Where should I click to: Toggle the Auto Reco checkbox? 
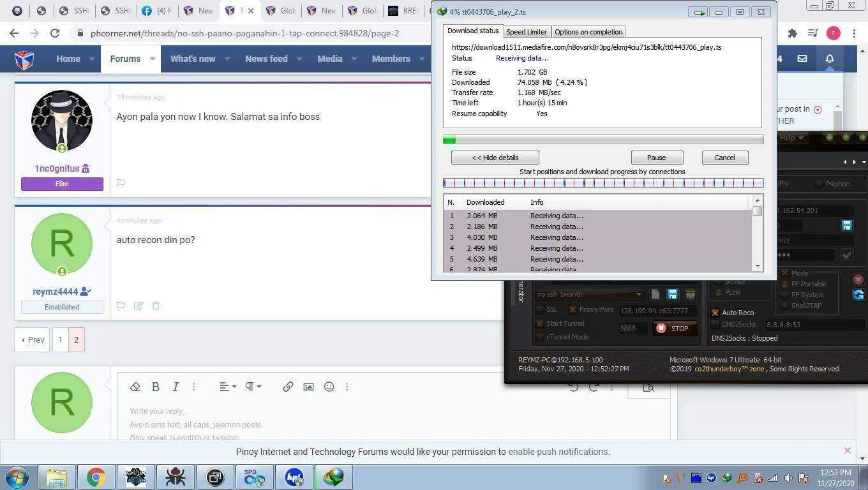click(x=715, y=313)
